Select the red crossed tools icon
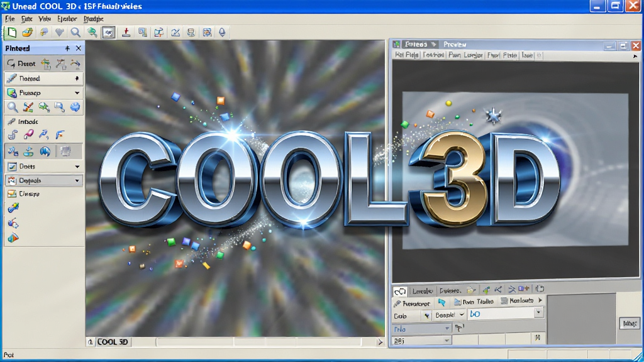Image resolution: width=644 pixels, height=362 pixels. [28, 107]
